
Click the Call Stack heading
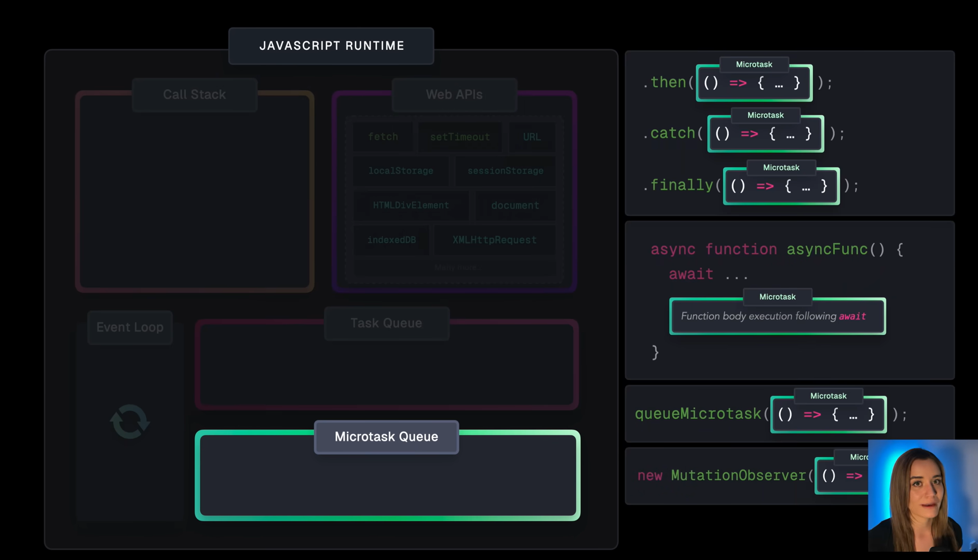click(x=194, y=94)
